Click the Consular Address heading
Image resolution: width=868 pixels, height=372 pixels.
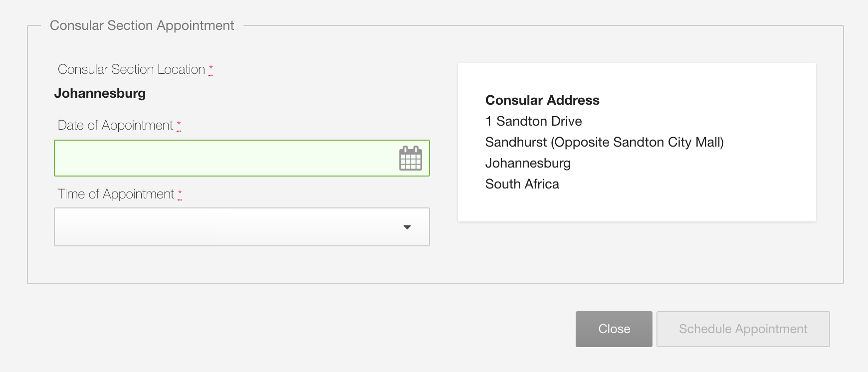tap(542, 100)
